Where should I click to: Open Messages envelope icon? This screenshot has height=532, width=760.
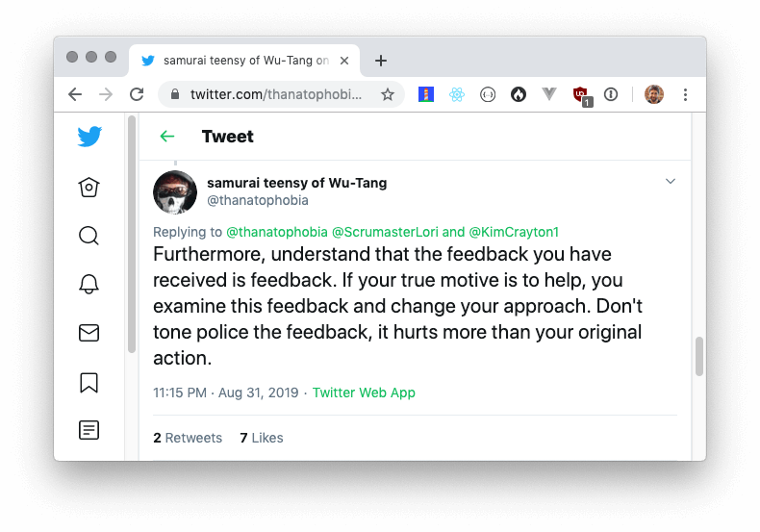[x=89, y=333]
